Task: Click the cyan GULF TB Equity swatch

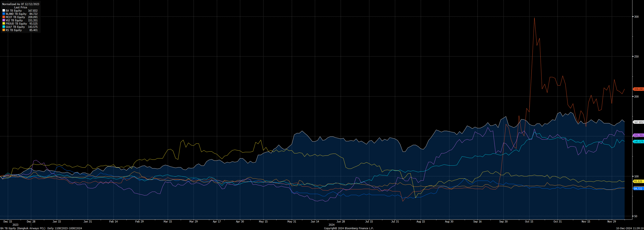Action: point(4,27)
